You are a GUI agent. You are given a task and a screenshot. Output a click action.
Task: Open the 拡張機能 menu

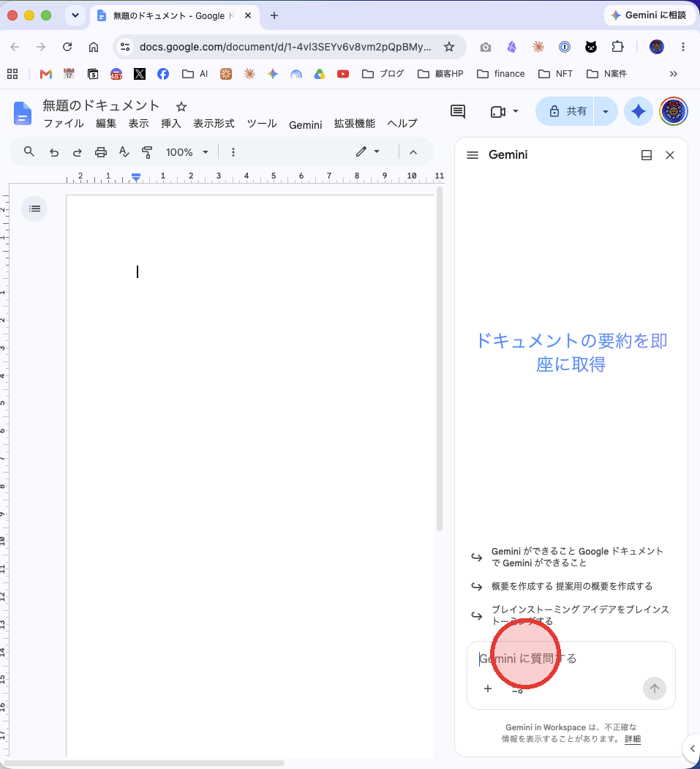tap(355, 124)
